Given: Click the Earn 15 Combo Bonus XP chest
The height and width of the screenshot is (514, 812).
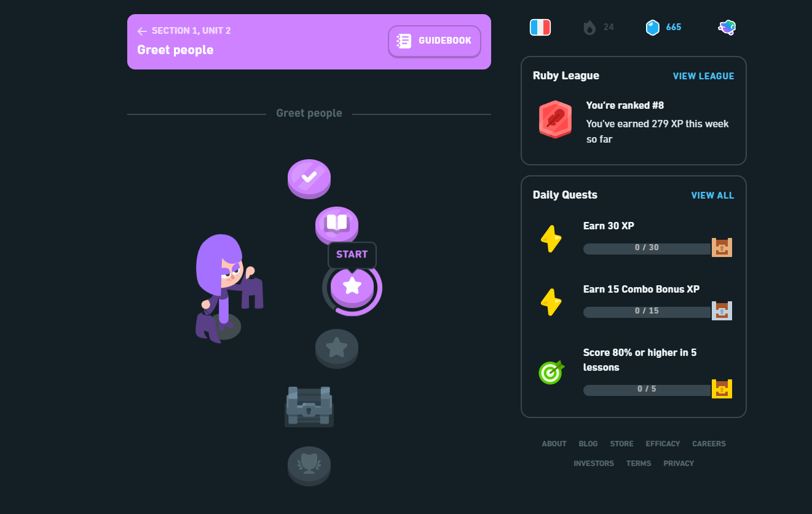Looking at the screenshot, I should point(722,310).
